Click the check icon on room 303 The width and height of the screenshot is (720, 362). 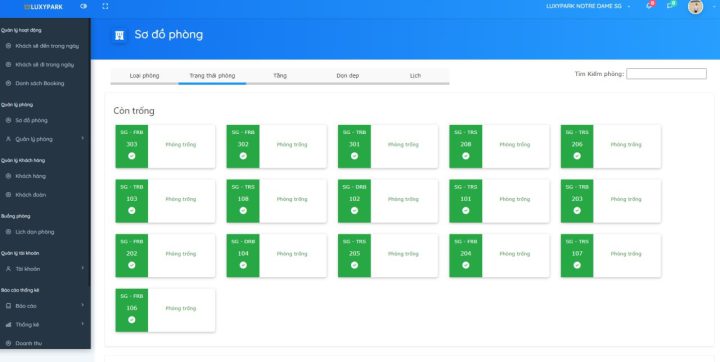pyautogui.click(x=132, y=156)
